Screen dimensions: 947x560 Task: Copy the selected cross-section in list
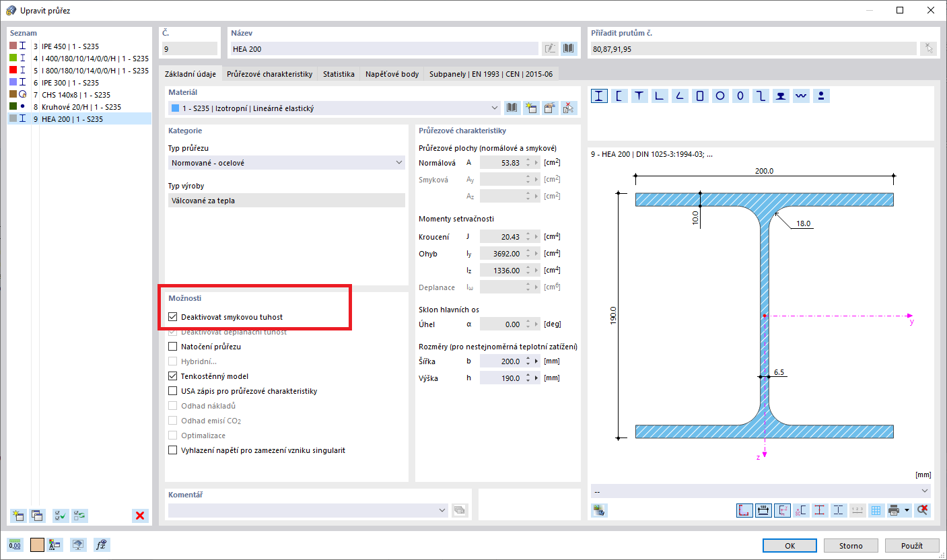click(x=37, y=516)
